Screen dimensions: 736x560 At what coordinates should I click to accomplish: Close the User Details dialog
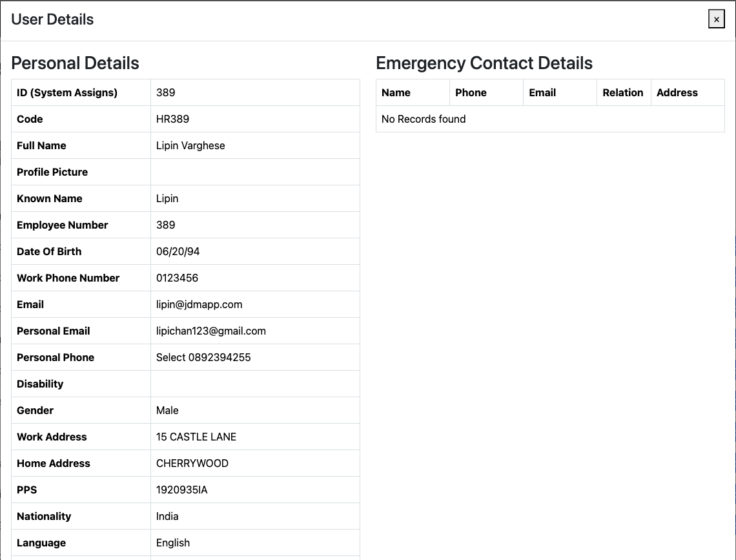click(716, 19)
